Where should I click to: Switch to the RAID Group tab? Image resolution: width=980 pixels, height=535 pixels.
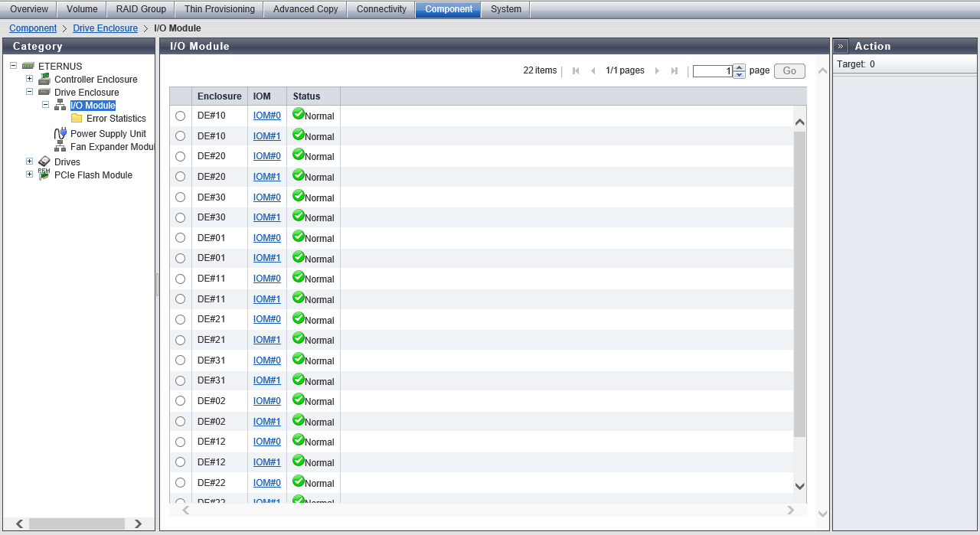point(141,9)
